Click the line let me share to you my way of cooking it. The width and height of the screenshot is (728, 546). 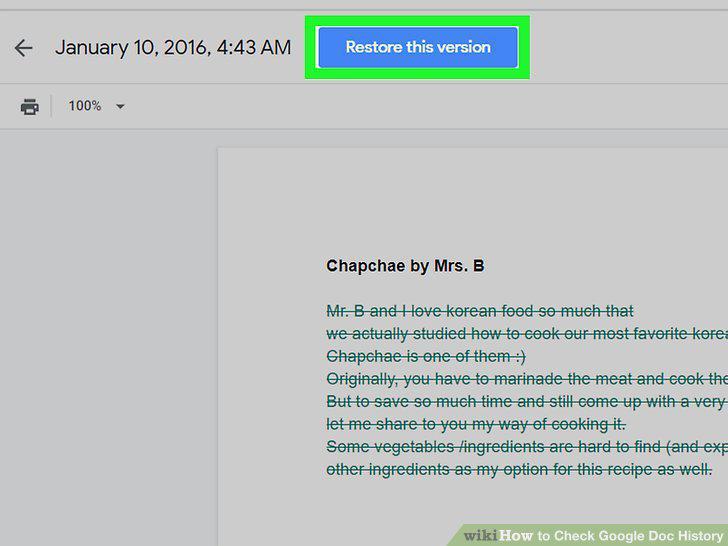coord(476,424)
